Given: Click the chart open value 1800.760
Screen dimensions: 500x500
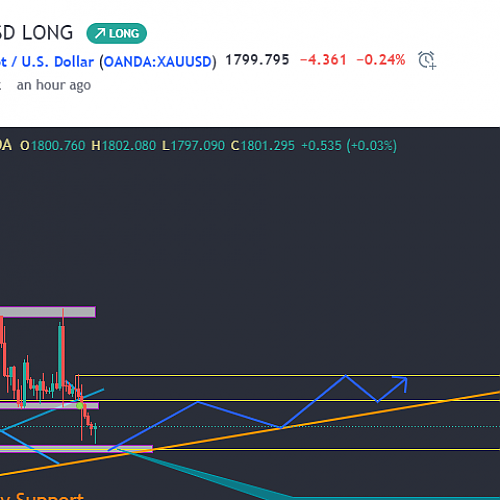Looking at the screenshot, I should pos(58,146).
